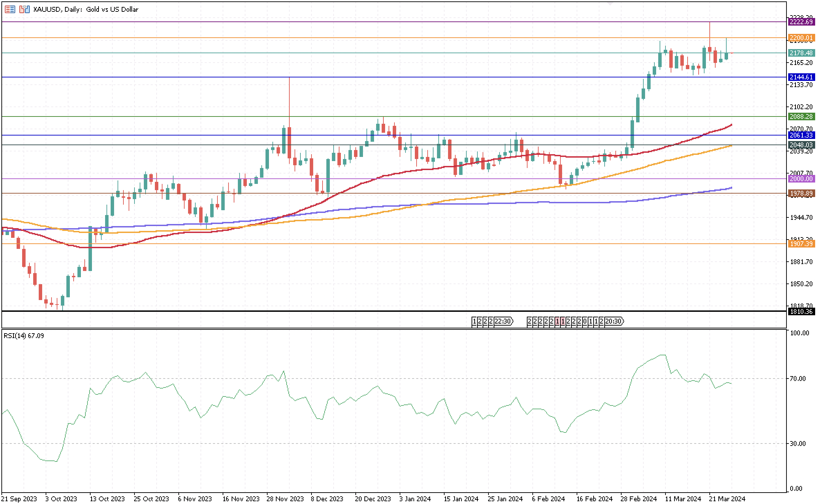
Task: Select the 2144.61 blue price label
Action: [801, 77]
